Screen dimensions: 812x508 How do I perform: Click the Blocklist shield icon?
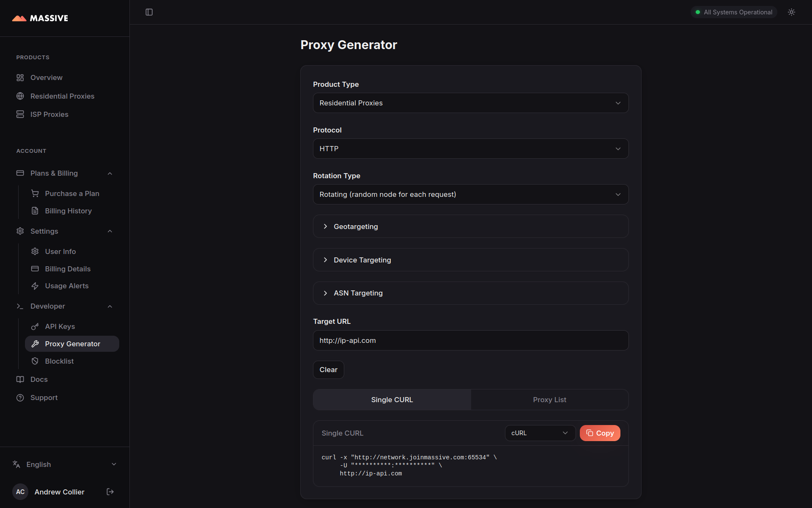tap(35, 361)
